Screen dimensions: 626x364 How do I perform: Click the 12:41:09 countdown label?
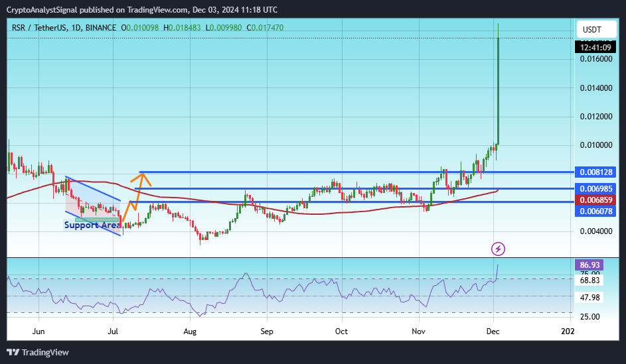[595, 48]
